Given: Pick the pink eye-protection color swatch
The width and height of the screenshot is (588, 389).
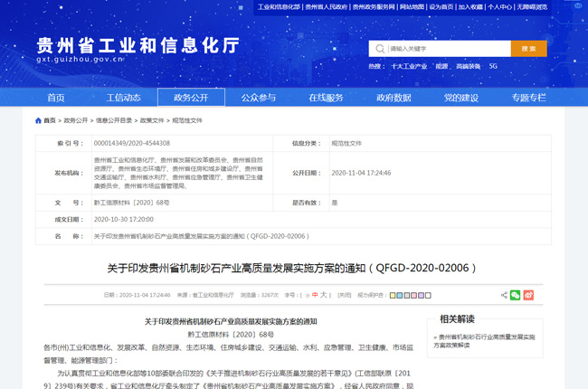Looking at the screenshot, I should tap(413, 295).
